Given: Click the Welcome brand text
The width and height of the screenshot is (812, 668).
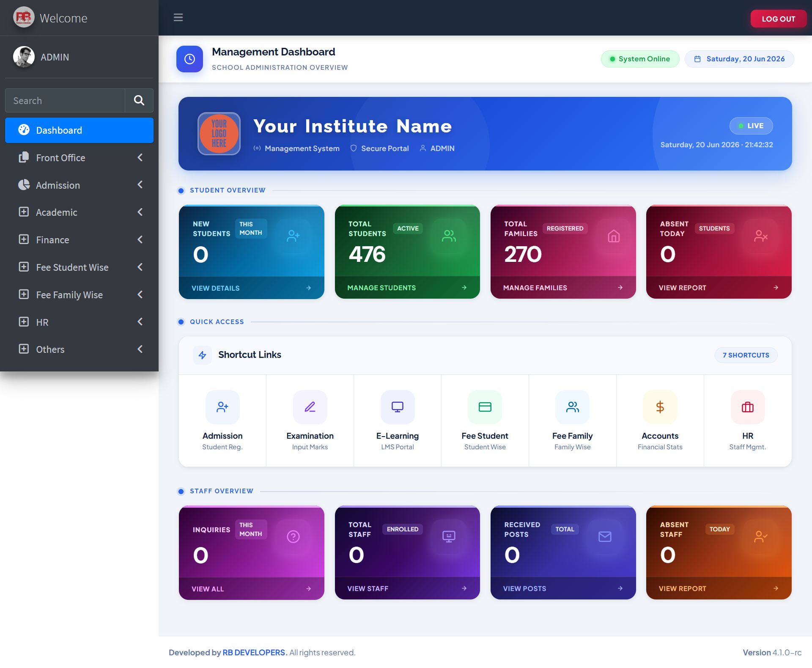Looking at the screenshot, I should point(63,18).
